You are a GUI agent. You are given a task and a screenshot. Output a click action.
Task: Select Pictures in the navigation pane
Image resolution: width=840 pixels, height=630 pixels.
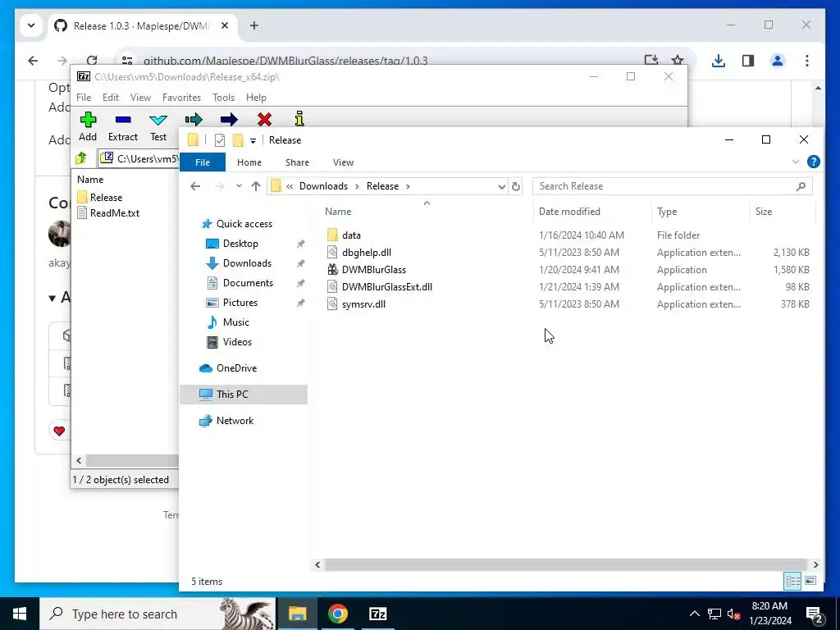click(240, 303)
